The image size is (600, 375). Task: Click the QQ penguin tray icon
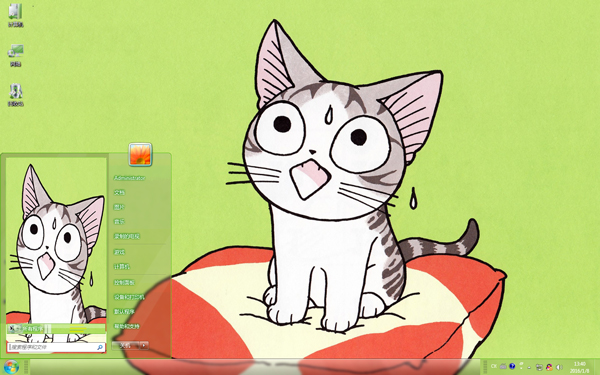(549, 367)
